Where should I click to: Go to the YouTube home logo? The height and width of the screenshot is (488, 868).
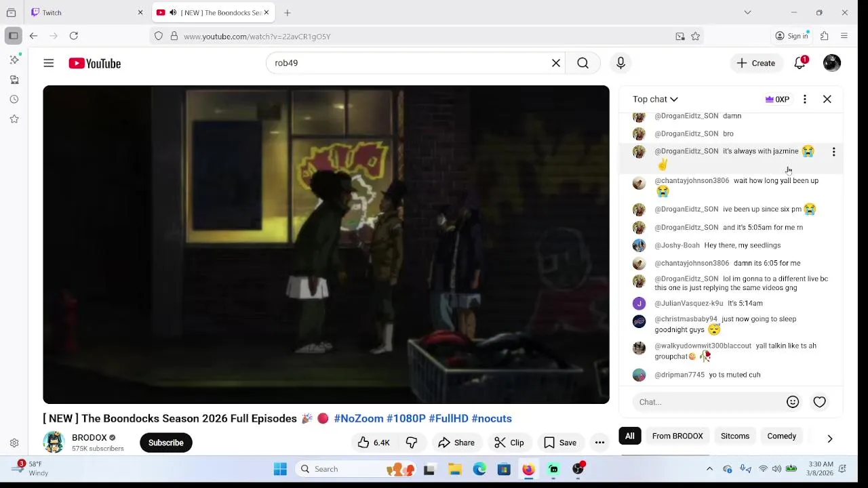point(94,63)
